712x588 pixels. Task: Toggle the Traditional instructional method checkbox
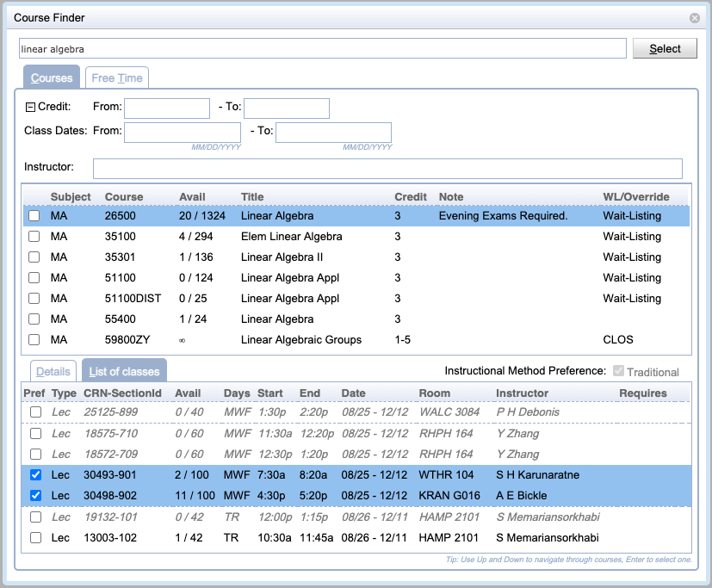(617, 372)
